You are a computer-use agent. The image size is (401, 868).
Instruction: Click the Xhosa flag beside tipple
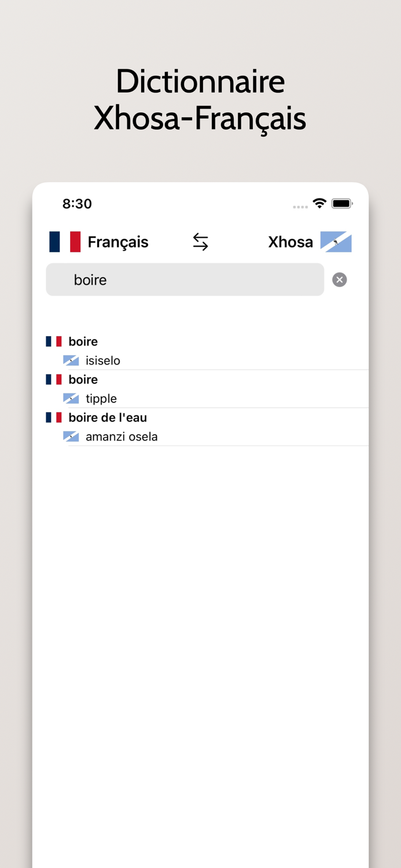[71, 398]
